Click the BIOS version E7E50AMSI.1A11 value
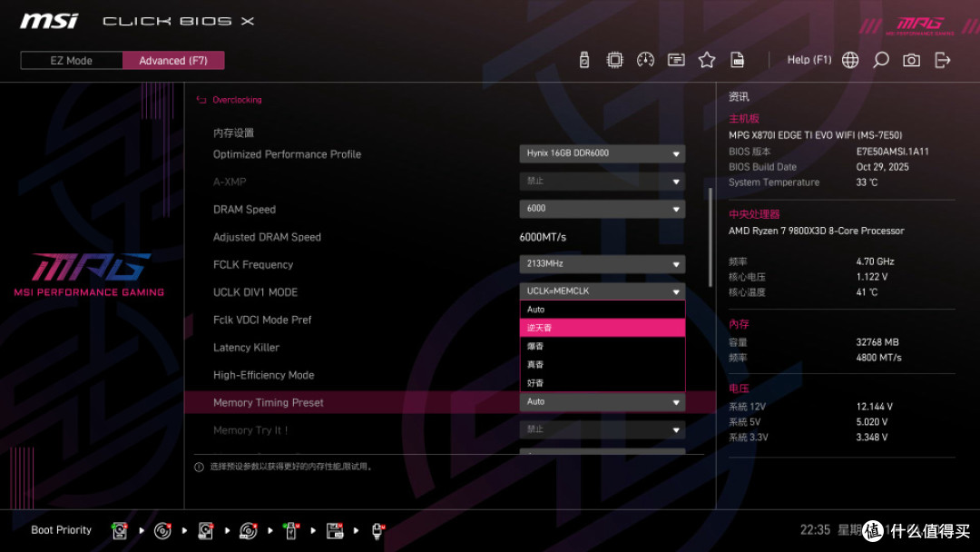 click(893, 152)
